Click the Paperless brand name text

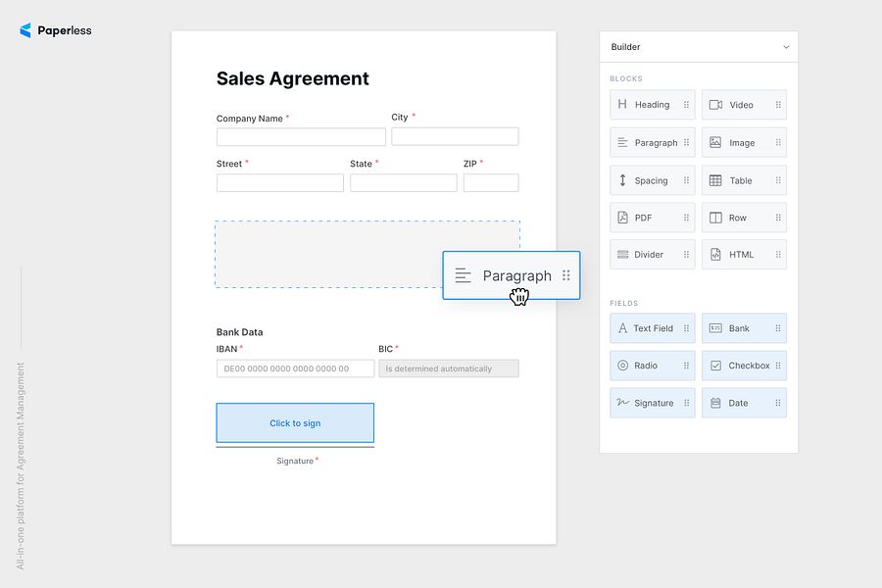coord(65,31)
